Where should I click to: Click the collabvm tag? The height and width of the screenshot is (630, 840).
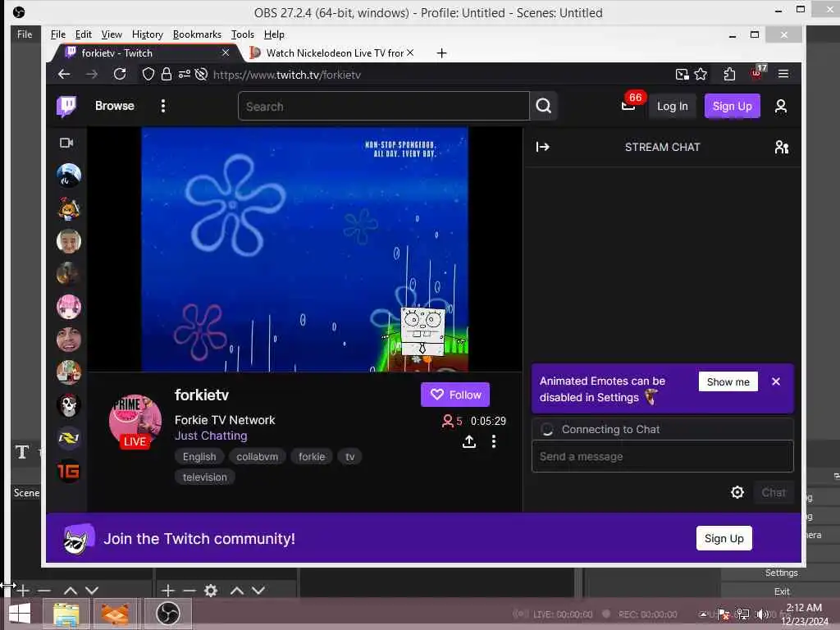(x=257, y=456)
